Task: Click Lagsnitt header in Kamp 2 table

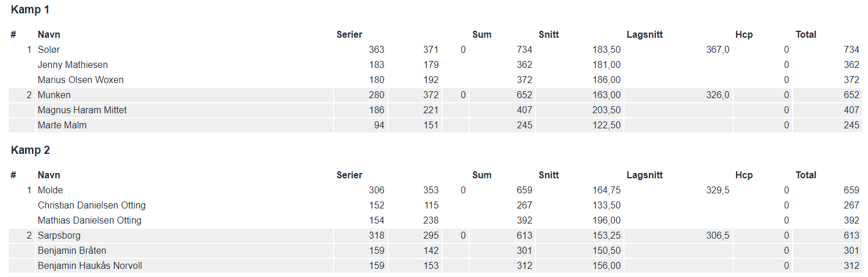Action: click(645, 175)
